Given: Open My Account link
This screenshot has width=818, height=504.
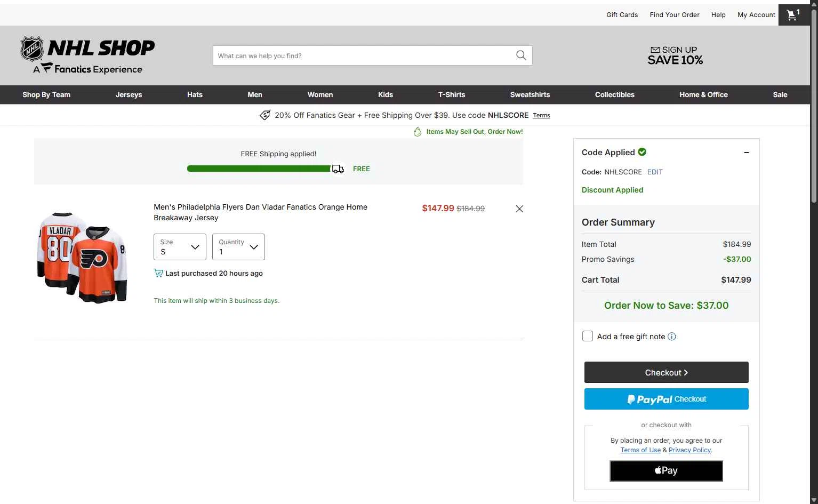Looking at the screenshot, I should 756,15.
